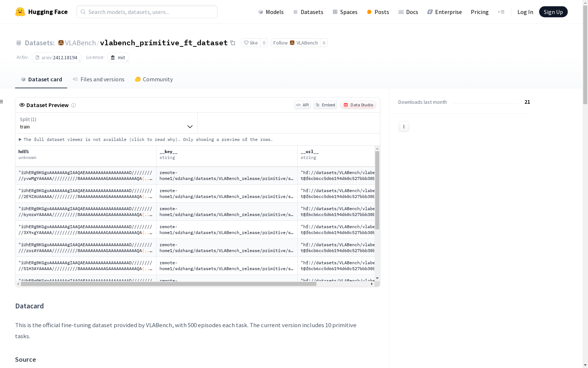588x368 pixels.
Task: Open Posts in top navigation
Action: point(378,12)
